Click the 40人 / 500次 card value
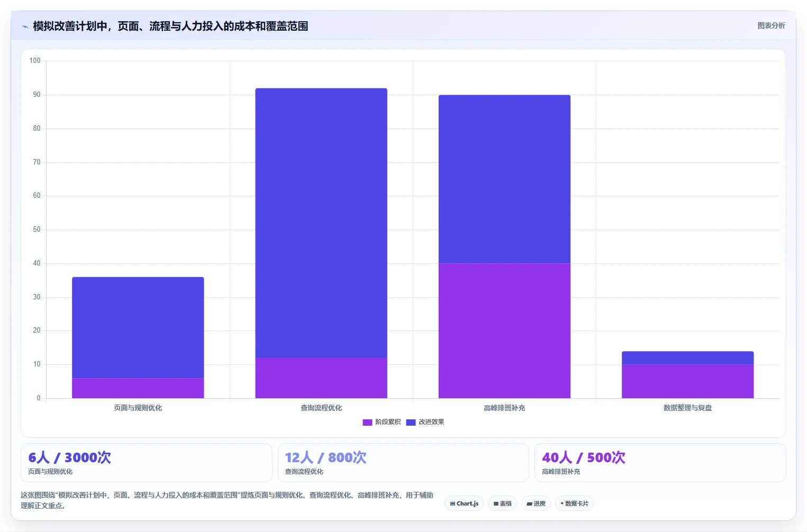 pyautogui.click(x=583, y=457)
